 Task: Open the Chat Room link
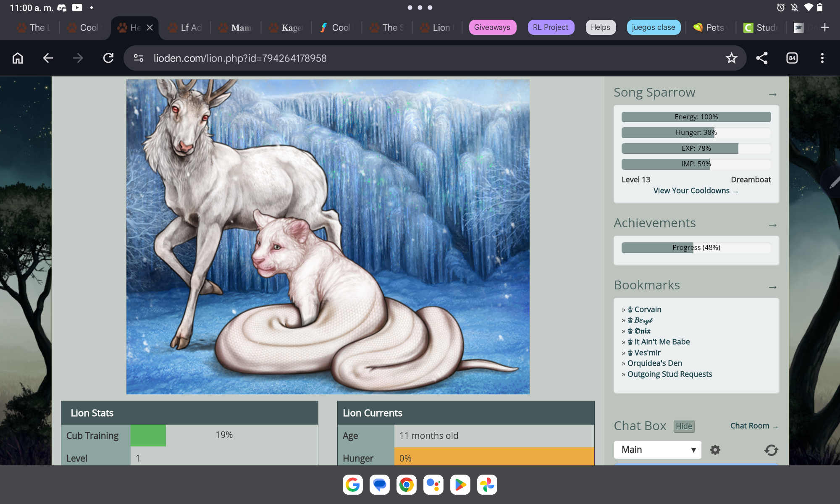(754, 426)
